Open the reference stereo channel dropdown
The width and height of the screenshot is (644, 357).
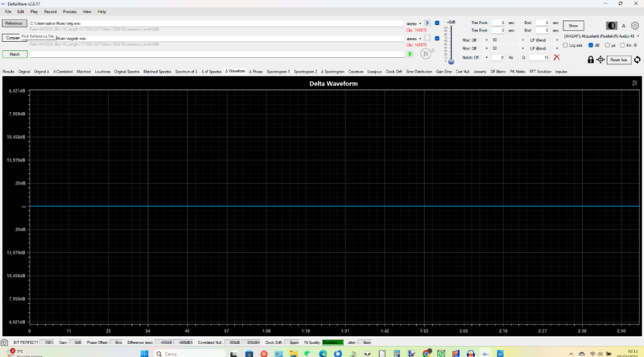[x=414, y=23]
